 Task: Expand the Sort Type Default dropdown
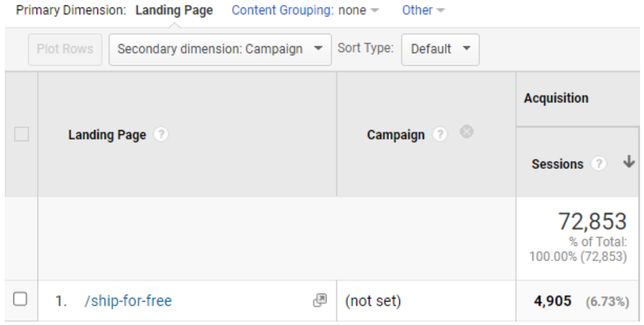(440, 49)
